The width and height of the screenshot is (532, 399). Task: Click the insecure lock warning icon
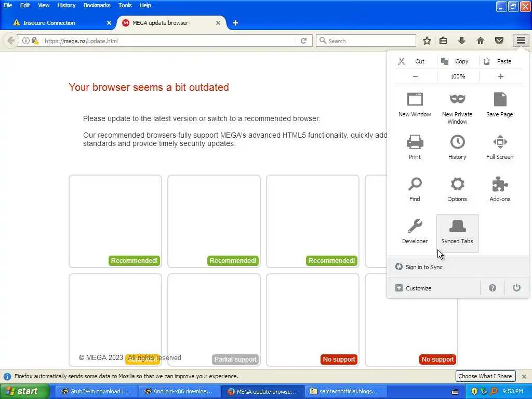(35, 41)
